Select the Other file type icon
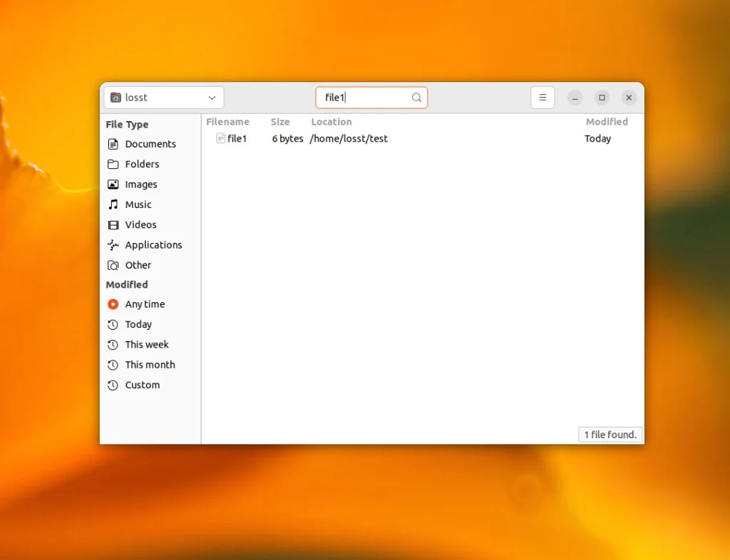 113,266
